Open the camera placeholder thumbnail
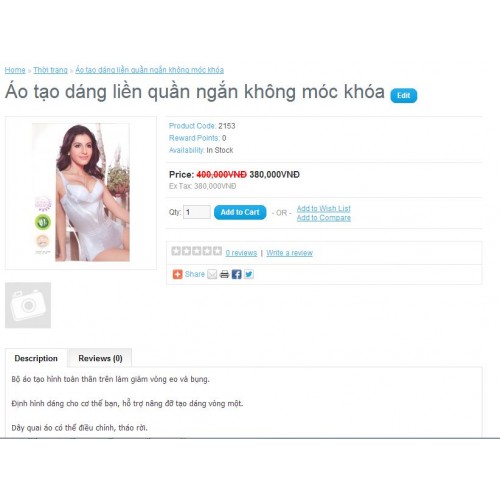Image resolution: width=500 pixels, height=500 pixels. tap(28, 305)
